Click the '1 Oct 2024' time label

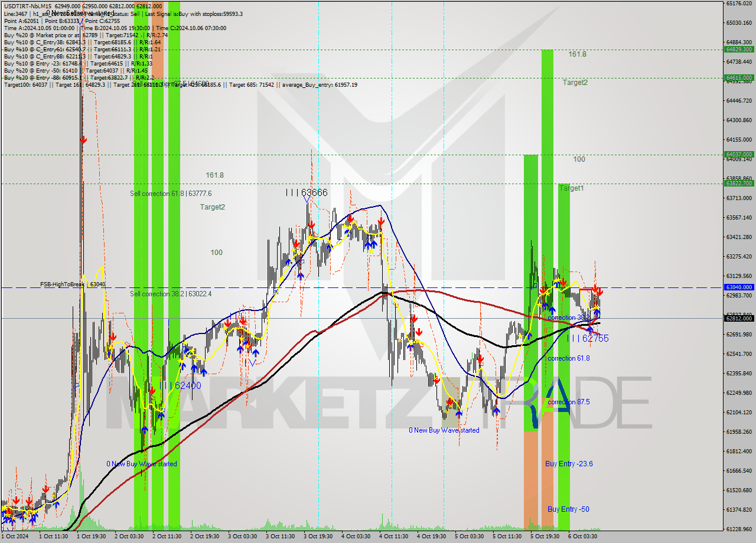[15, 537]
